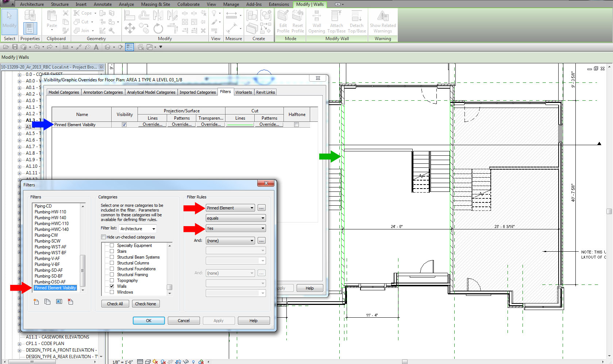The height and width of the screenshot is (364, 613).
Task: Click the New filter icon below the filter list
Action: (36, 302)
